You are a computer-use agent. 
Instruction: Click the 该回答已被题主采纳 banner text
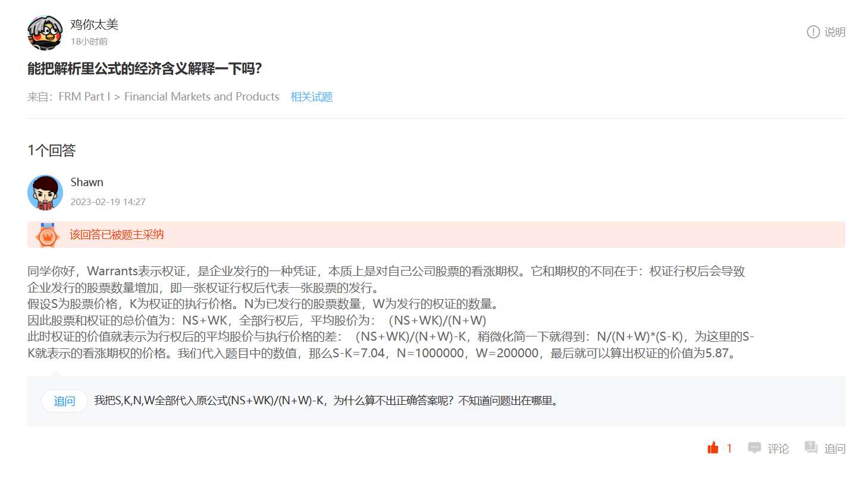[x=117, y=235]
